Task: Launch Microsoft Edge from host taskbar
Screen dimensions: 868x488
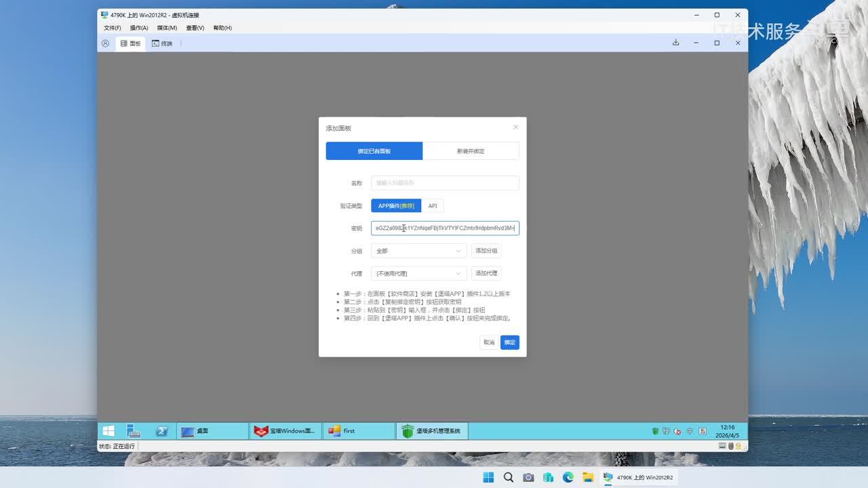Action: coord(568,477)
